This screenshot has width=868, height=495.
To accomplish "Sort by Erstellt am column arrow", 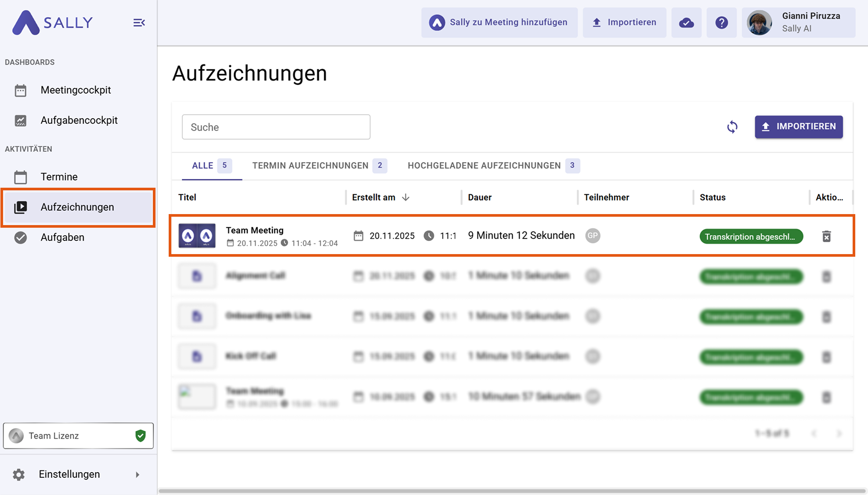I will coord(405,197).
